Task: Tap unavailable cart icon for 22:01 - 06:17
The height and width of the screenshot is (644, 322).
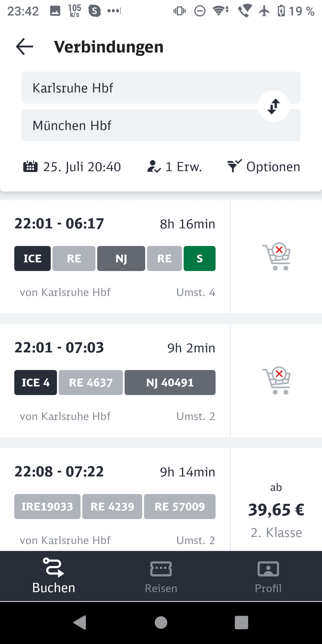Action: pyautogui.click(x=276, y=256)
